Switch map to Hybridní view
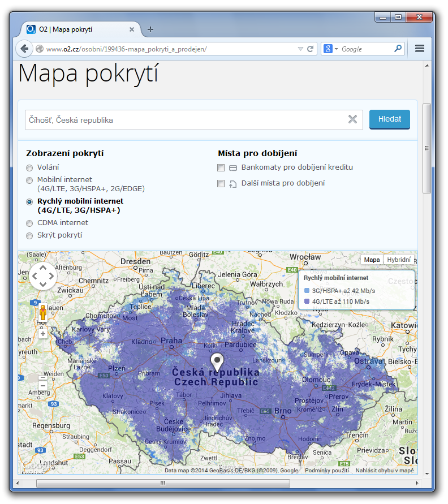448x504 pixels. pyautogui.click(x=399, y=260)
